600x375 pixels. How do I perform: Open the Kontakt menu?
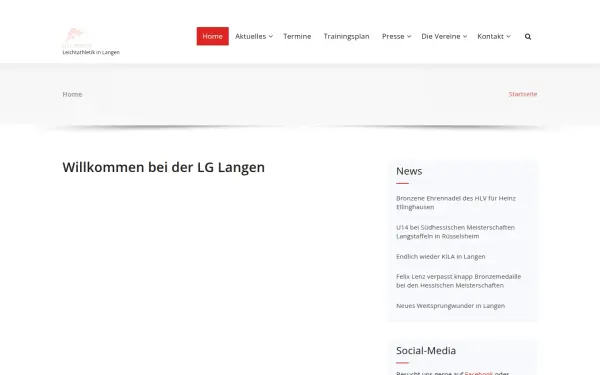click(490, 36)
